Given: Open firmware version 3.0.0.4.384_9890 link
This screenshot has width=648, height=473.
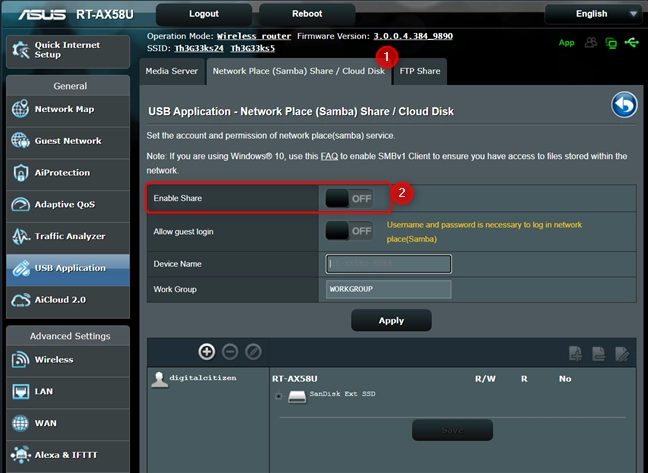Looking at the screenshot, I should click(x=413, y=36).
